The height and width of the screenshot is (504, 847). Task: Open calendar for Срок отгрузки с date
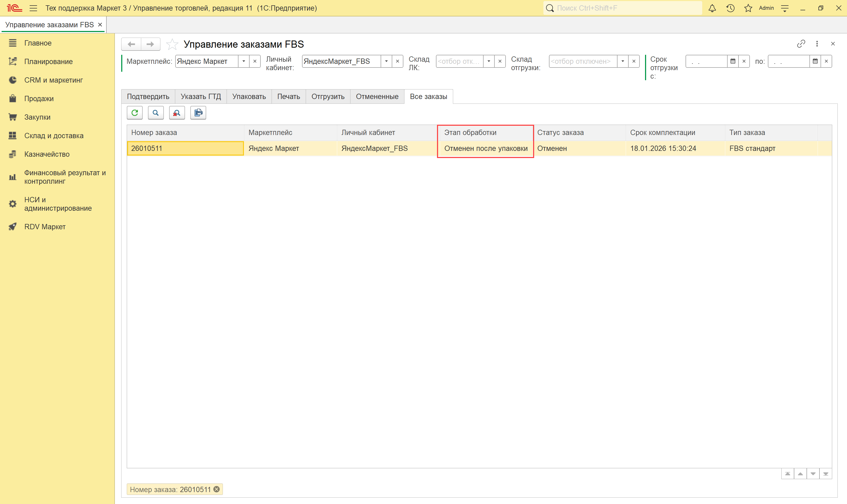(733, 61)
